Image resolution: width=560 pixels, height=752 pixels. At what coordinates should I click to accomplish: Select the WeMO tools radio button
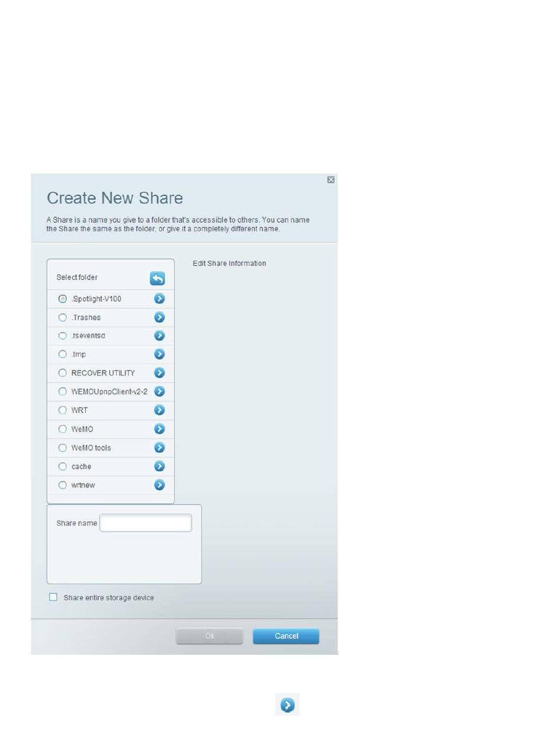62,448
